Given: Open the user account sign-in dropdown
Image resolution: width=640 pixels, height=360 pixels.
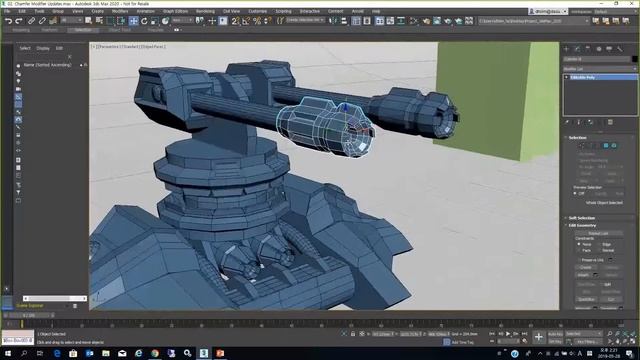Looking at the screenshot, I should (x=548, y=11).
